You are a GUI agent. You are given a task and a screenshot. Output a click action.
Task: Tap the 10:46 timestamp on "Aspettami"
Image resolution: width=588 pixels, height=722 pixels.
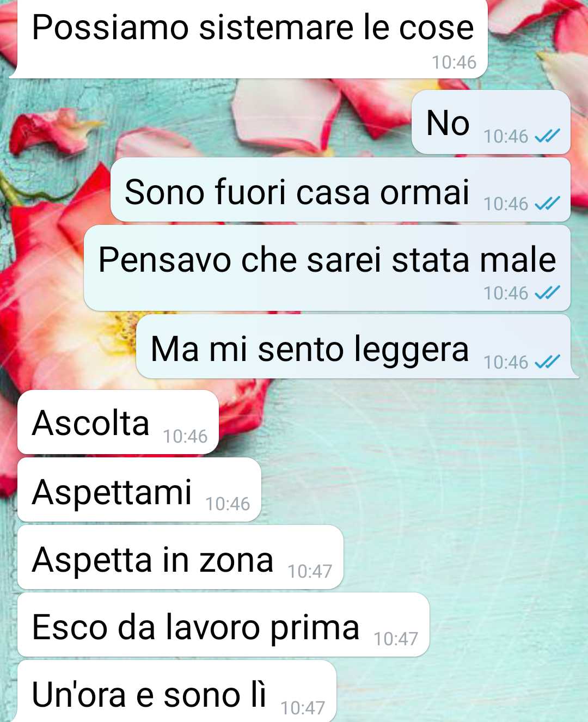[228, 504]
